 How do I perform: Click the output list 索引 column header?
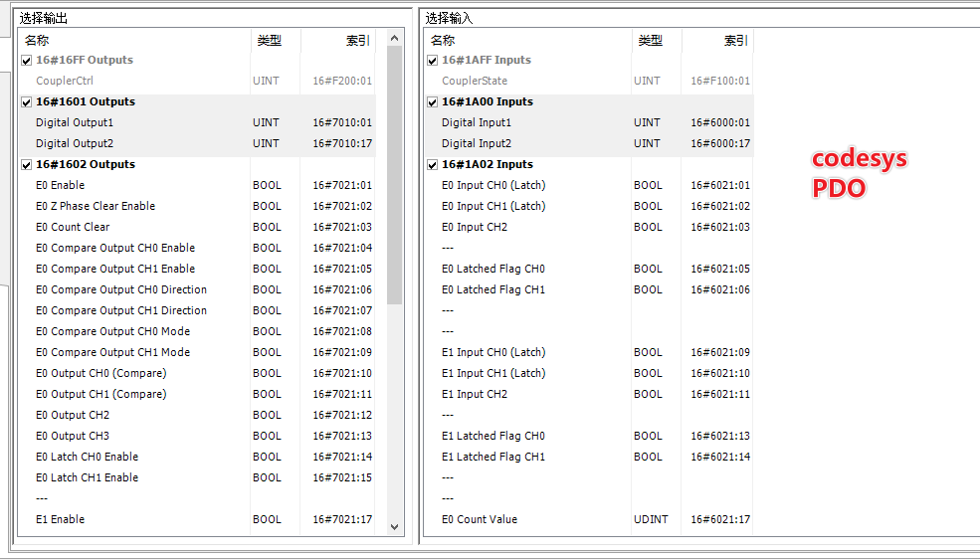[x=338, y=41]
